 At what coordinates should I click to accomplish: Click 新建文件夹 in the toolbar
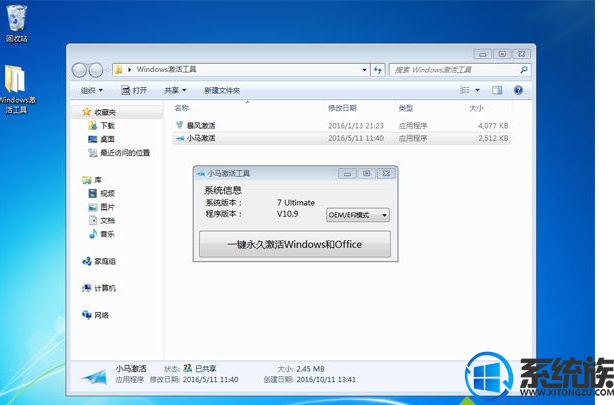pos(222,90)
